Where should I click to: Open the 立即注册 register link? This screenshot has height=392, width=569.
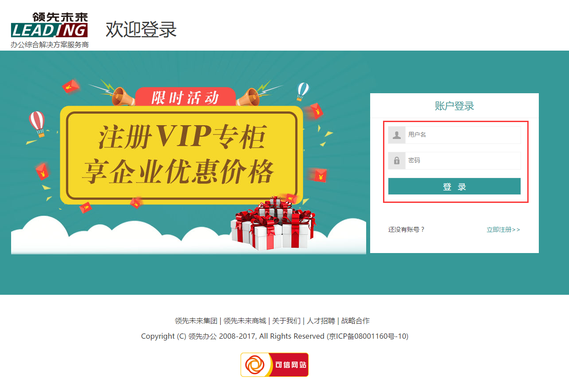click(x=503, y=230)
